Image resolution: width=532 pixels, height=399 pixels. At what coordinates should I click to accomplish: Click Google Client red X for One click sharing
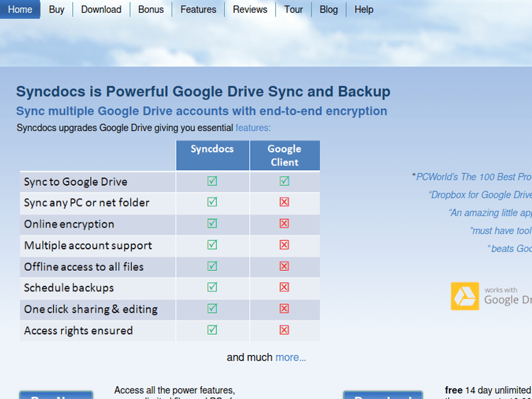[x=284, y=308]
